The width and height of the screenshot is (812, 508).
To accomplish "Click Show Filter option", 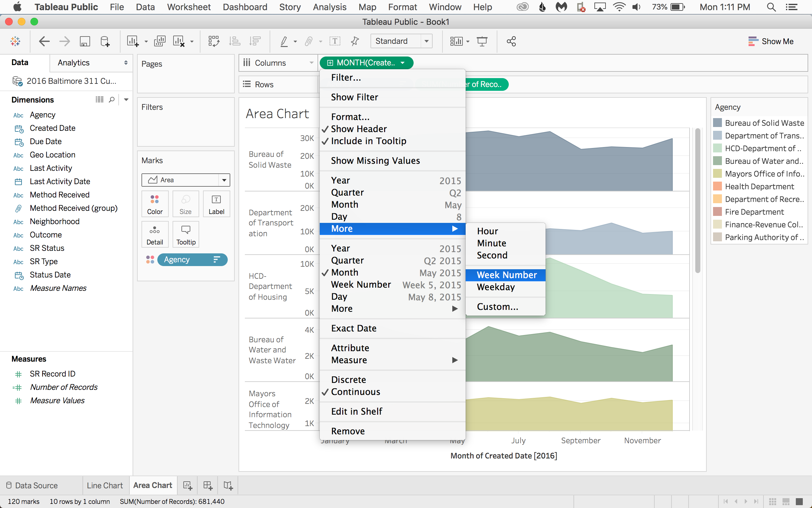I will click(x=392, y=97).
